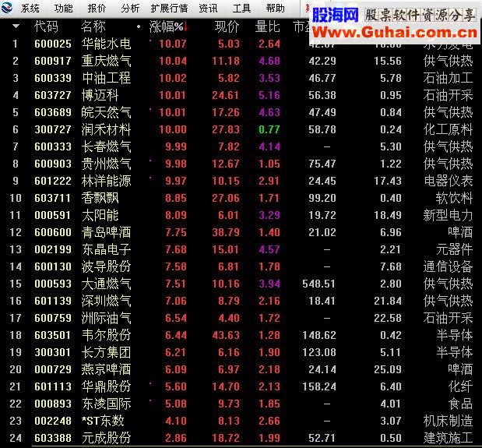Viewport: 482px width, 448px height.
Task: Open the 帮助 menu
Action: coord(276,9)
